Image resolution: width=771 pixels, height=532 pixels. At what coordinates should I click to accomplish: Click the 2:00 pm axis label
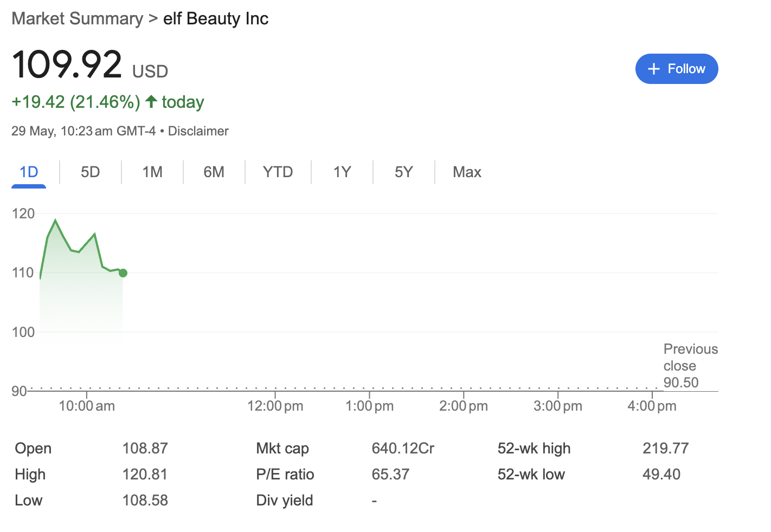click(x=464, y=406)
